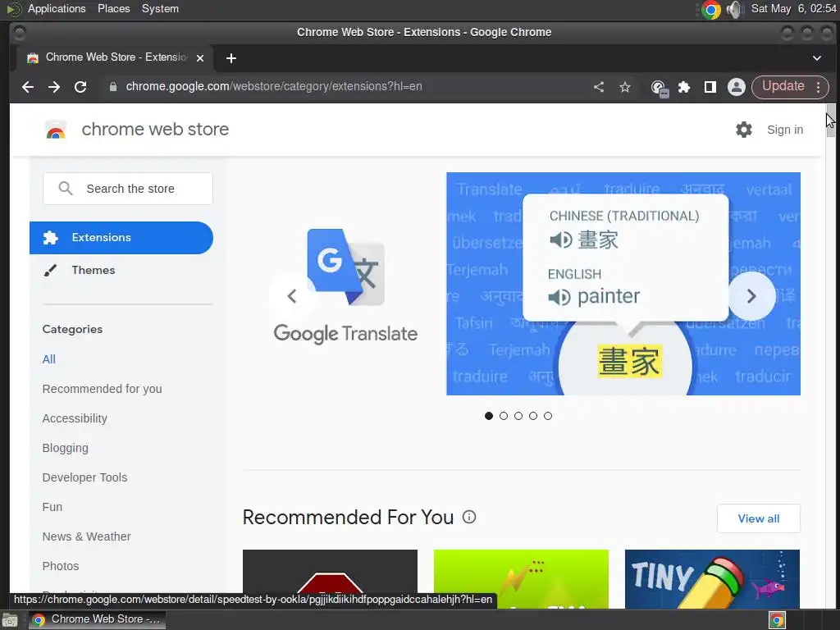
Task: Select the fifth carousel dot indicator
Action: tap(547, 416)
